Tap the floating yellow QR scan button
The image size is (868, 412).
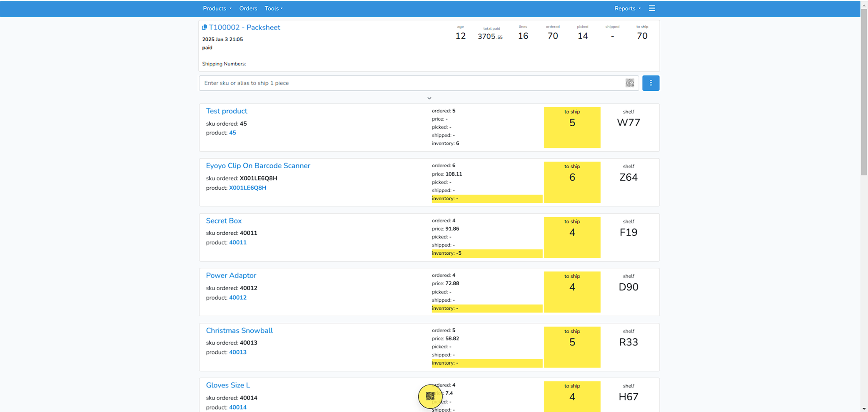[430, 396]
